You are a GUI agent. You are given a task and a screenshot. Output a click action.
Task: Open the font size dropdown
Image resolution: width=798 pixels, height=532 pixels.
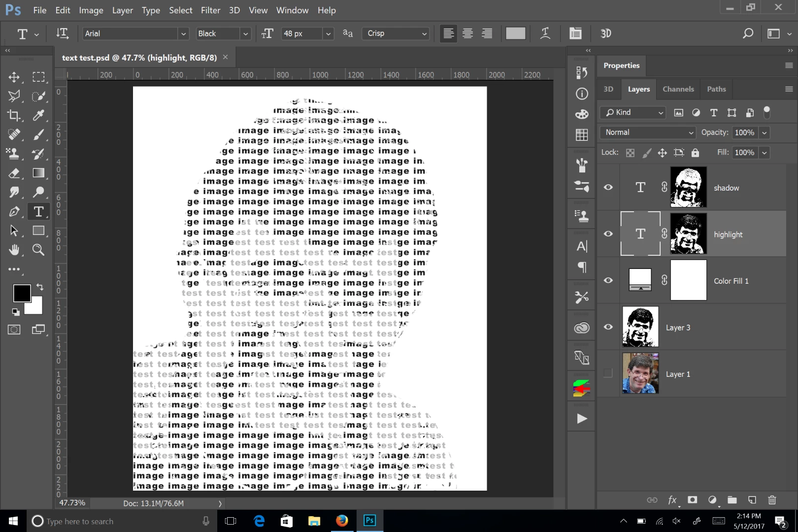coord(328,33)
